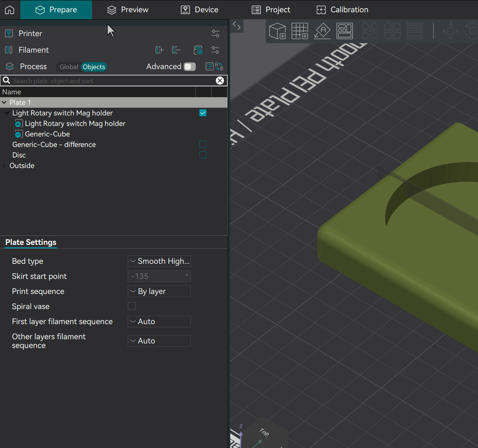Switch to the Prepare tab
The height and width of the screenshot is (448, 478).
click(56, 10)
